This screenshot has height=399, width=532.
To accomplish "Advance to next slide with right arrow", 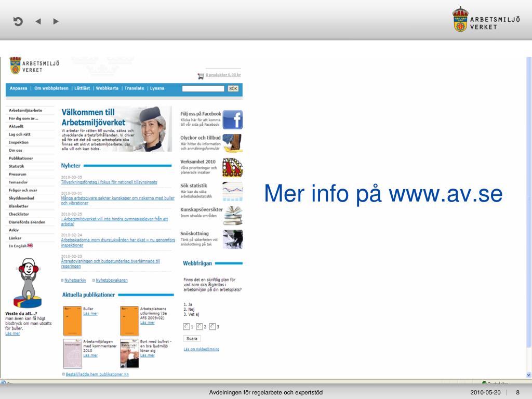I will (56, 21).
